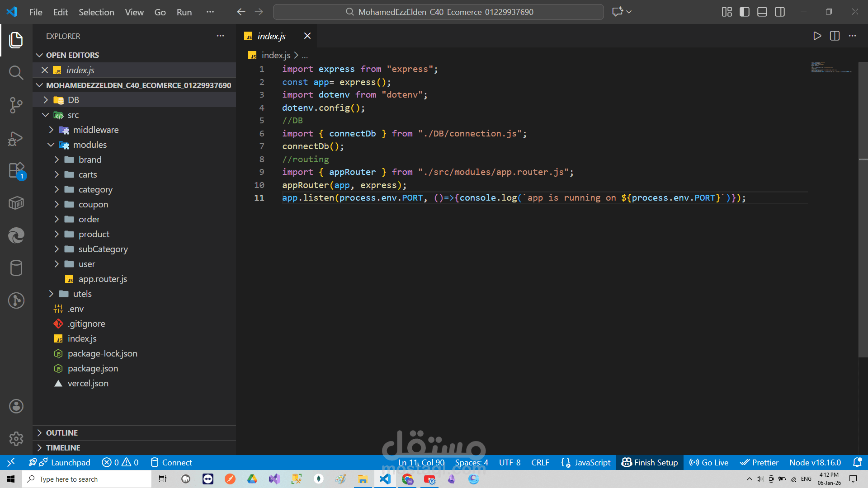This screenshot has width=868, height=488.
Task: Click Finish Setup in the status bar
Action: [x=649, y=462]
